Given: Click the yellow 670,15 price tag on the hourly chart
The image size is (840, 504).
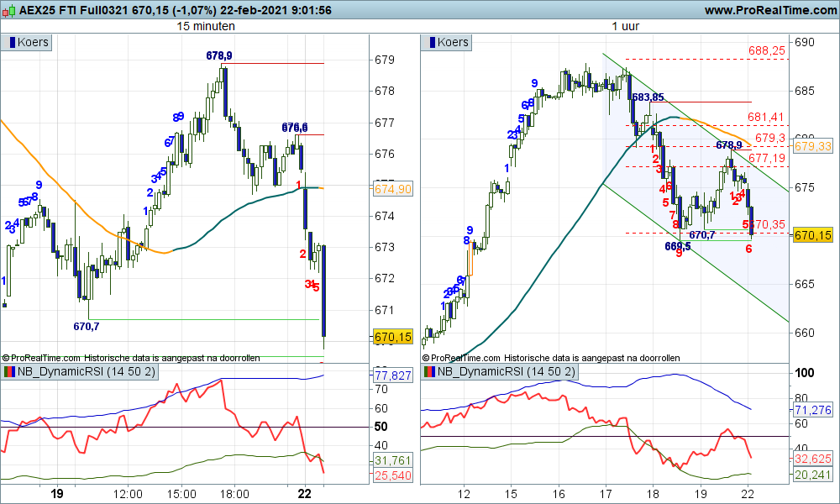Looking at the screenshot, I should click(813, 234).
